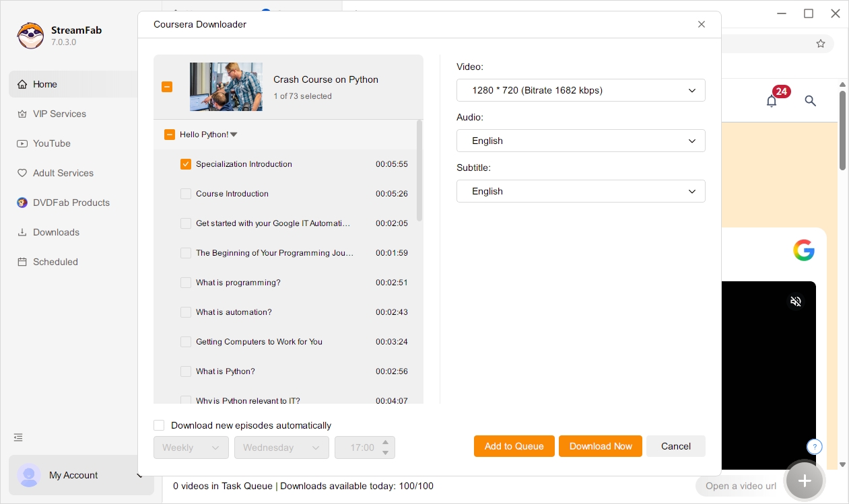Viewport: 849px width, 504px height.
Task: Increase the scheduled time with up arrow
Action: click(386, 442)
